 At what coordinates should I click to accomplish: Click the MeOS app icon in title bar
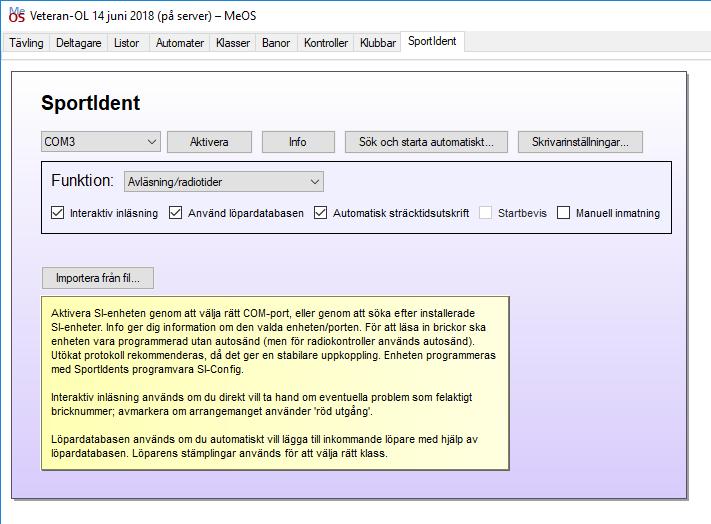[x=17, y=15]
